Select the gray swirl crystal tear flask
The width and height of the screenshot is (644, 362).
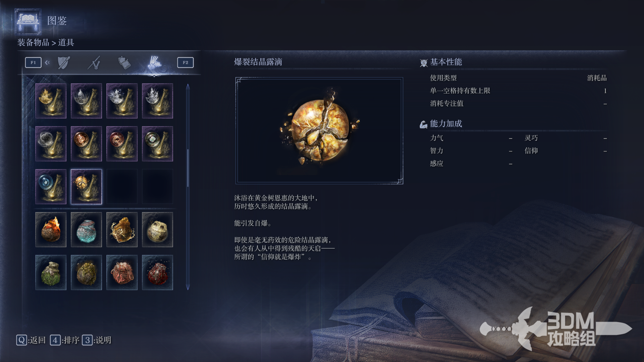pyautogui.click(x=51, y=144)
